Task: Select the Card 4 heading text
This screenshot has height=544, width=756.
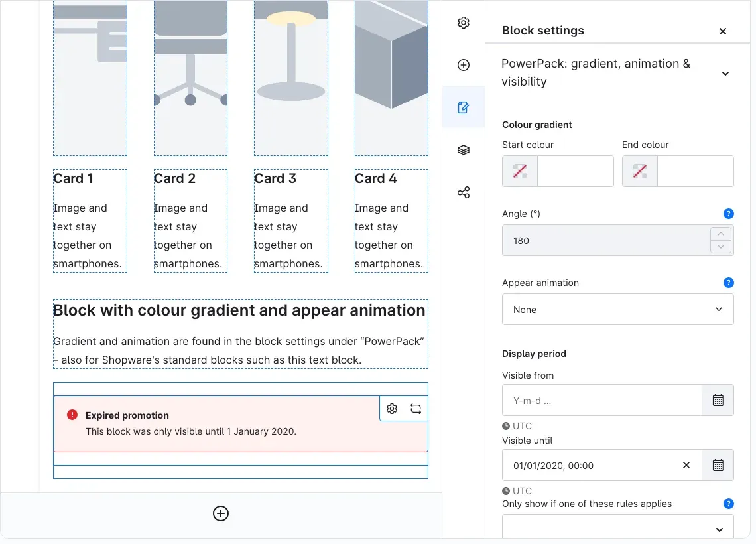Action: coord(375,178)
